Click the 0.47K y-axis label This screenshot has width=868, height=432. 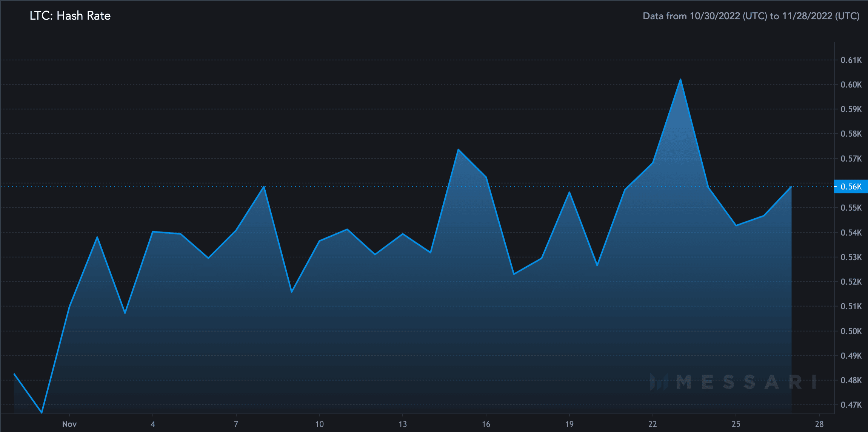(851, 405)
